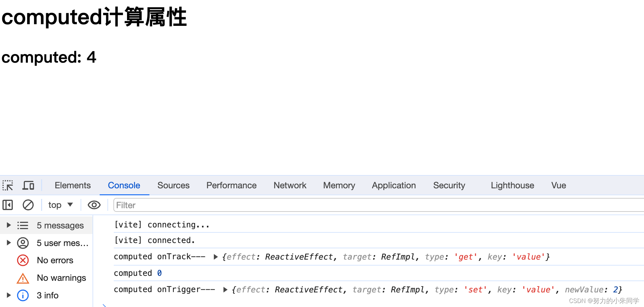Click the 'computed onTrigger---' log text
Image resolution: width=644 pixels, height=307 pixels.
click(164, 289)
